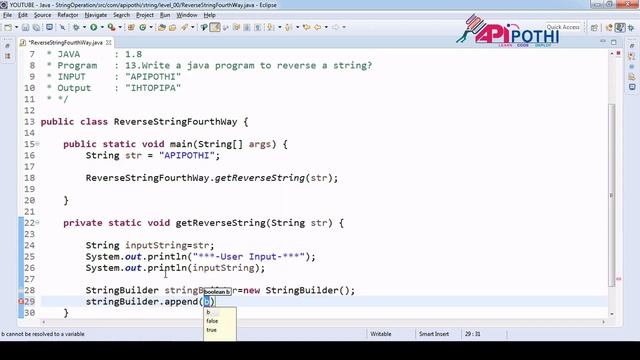Open the External Tools dropdown arrow
This screenshot has height=360, width=640.
click(120, 27)
